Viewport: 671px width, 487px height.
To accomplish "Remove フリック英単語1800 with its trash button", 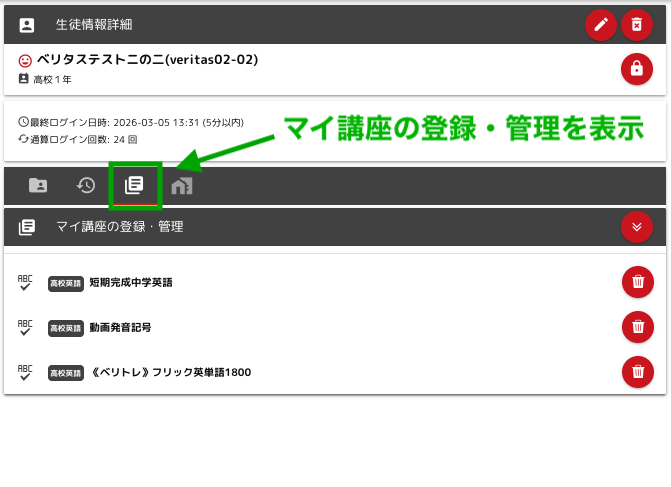I will 638,371.
